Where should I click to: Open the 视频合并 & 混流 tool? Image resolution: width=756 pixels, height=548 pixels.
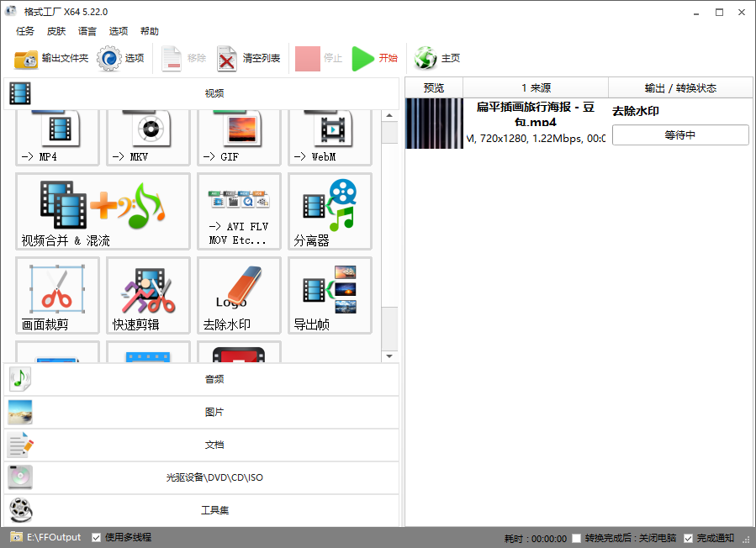103,211
